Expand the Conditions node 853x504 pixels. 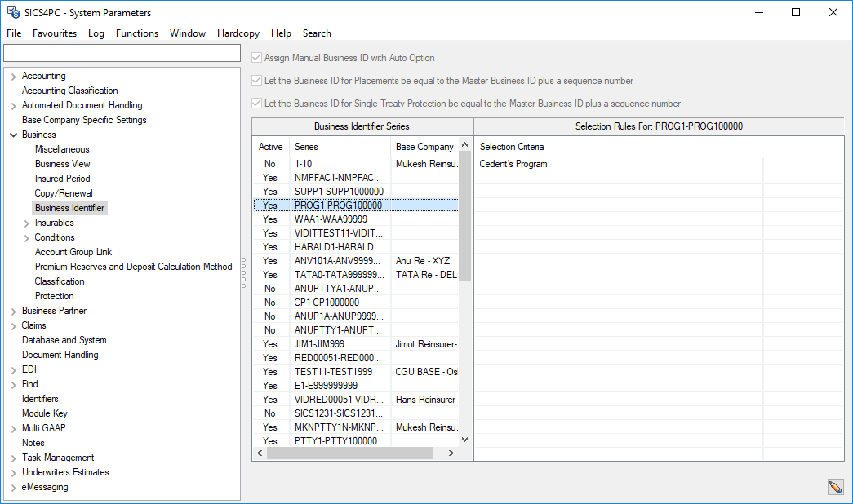click(x=24, y=237)
